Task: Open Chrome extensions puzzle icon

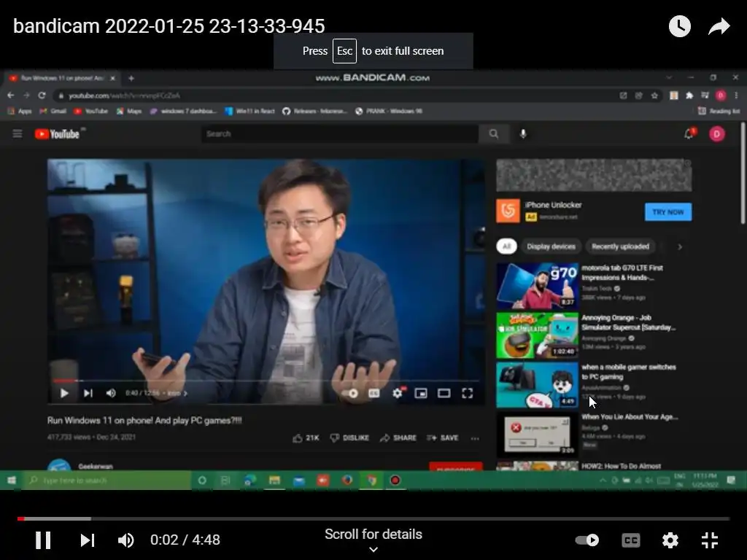Action: (x=689, y=96)
